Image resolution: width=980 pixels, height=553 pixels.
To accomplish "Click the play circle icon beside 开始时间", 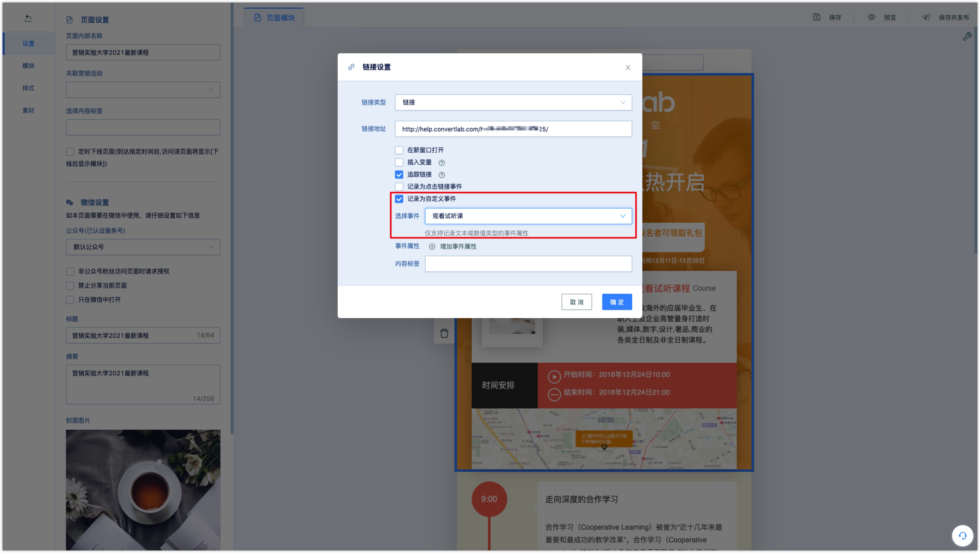I will click(x=554, y=377).
